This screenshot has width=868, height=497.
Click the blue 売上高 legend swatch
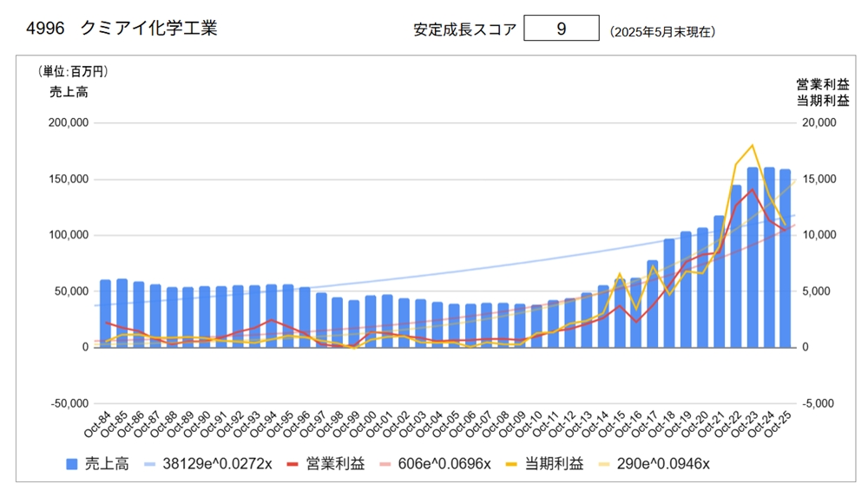(72, 464)
